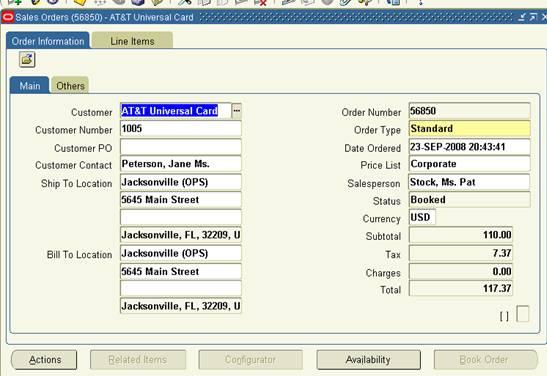Viewport: 547px width, 376px height.
Task: Click the Salesperson field Stock, Ms. Pat
Action: (x=470, y=182)
